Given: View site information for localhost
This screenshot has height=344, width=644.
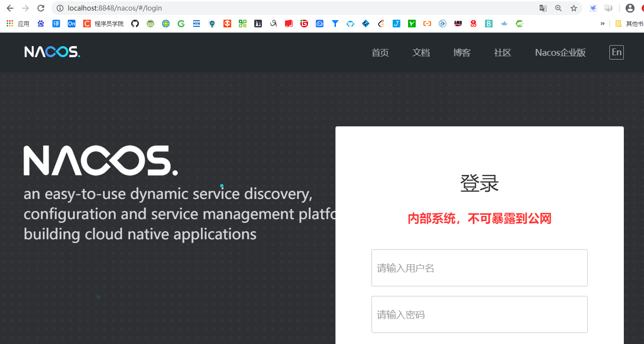Looking at the screenshot, I should (x=60, y=8).
